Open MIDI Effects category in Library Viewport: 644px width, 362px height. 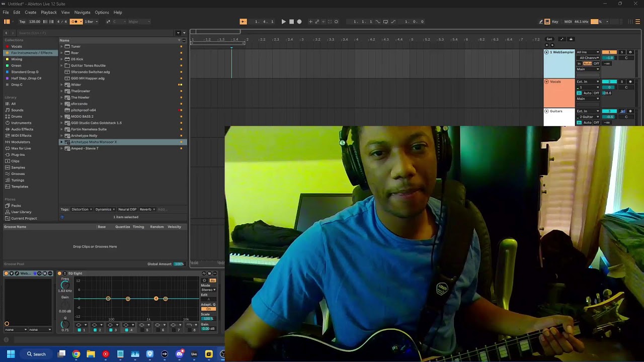point(21,136)
